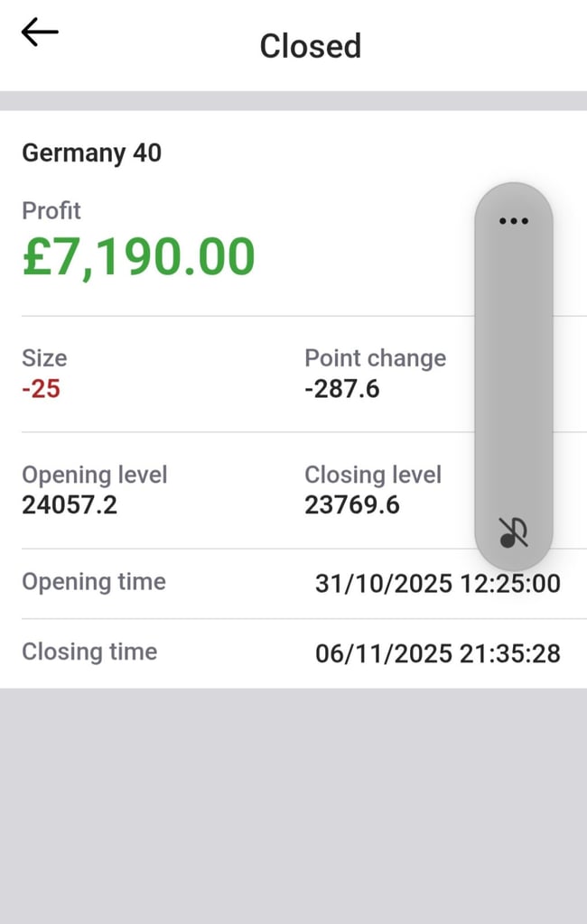Select the Closing level 23769.6
The width and height of the screenshot is (587, 924).
(353, 505)
